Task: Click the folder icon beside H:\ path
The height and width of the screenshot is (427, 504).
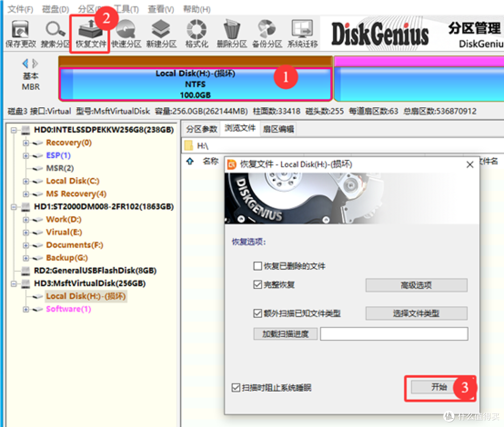Action: click(x=189, y=146)
